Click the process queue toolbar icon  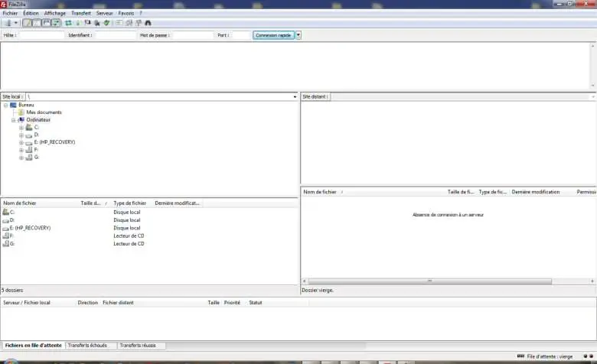[78, 23]
